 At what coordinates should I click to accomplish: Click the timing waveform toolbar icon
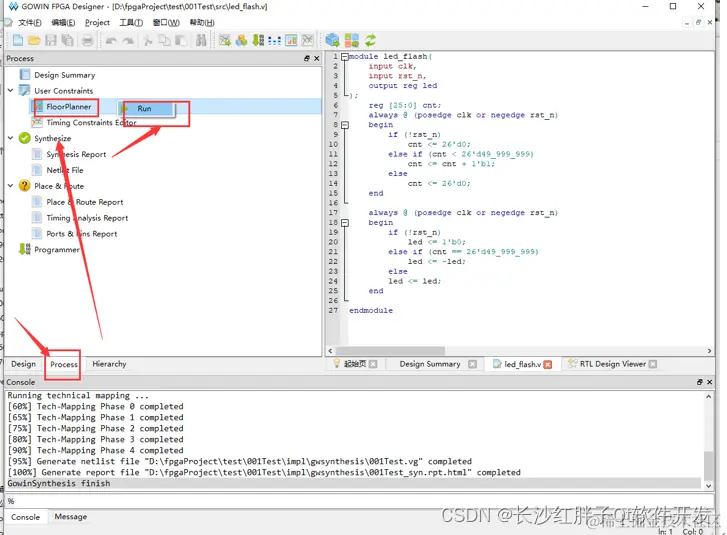coord(307,41)
